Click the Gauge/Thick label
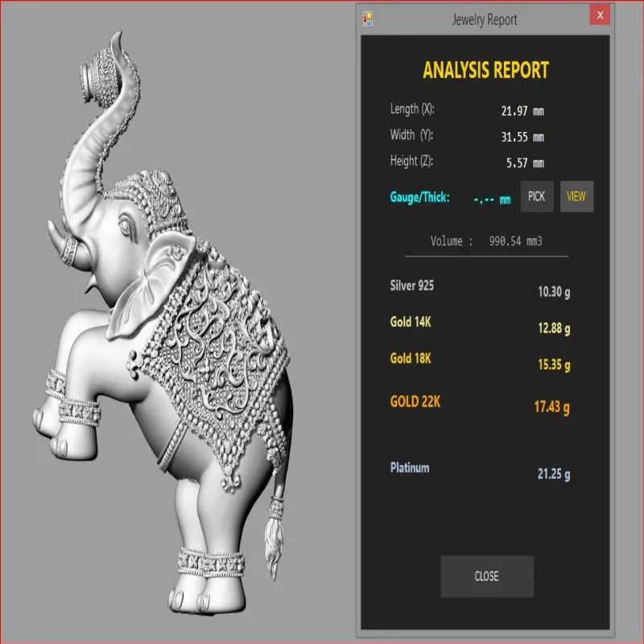644x644 pixels. [419, 197]
